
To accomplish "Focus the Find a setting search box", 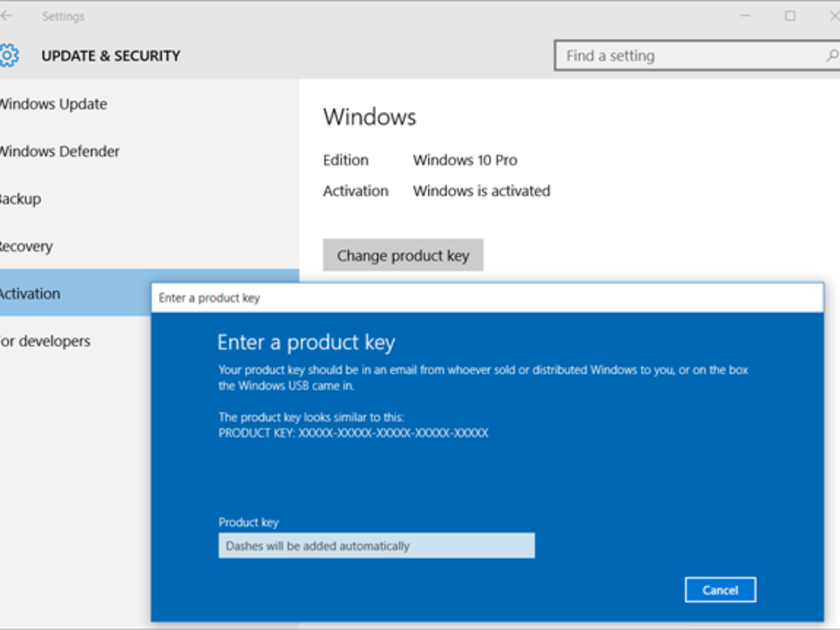I will pyautogui.click(x=697, y=56).
